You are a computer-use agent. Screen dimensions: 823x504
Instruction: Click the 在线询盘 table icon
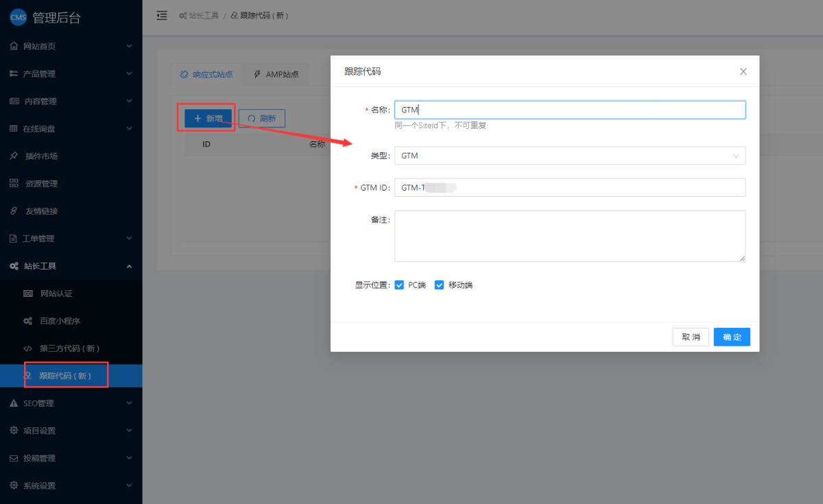coord(14,128)
